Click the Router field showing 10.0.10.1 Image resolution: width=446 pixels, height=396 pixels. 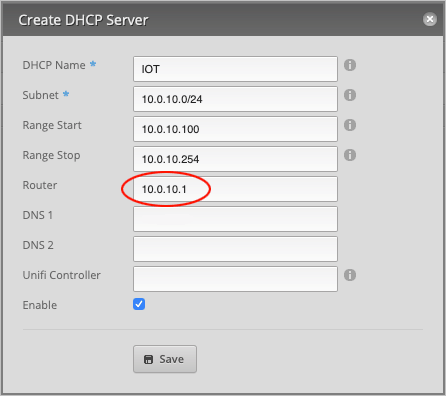click(235, 189)
